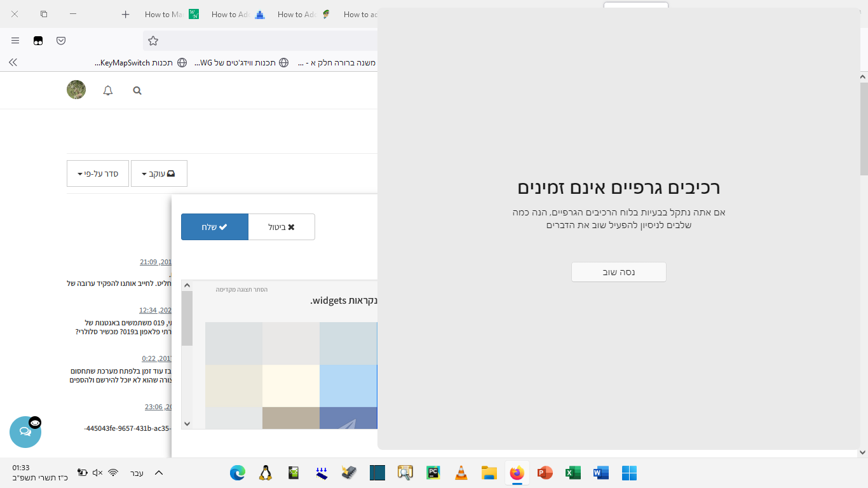Open a new tab with plus button
The image size is (868, 488).
(126, 15)
